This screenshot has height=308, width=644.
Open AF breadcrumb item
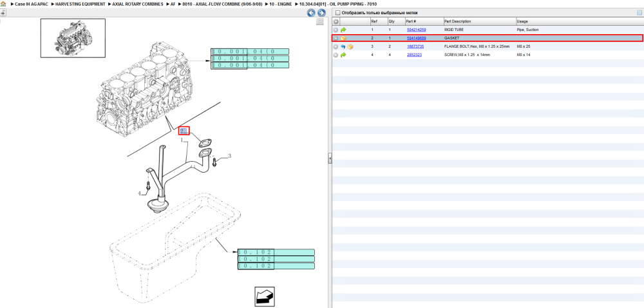[x=173, y=4]
